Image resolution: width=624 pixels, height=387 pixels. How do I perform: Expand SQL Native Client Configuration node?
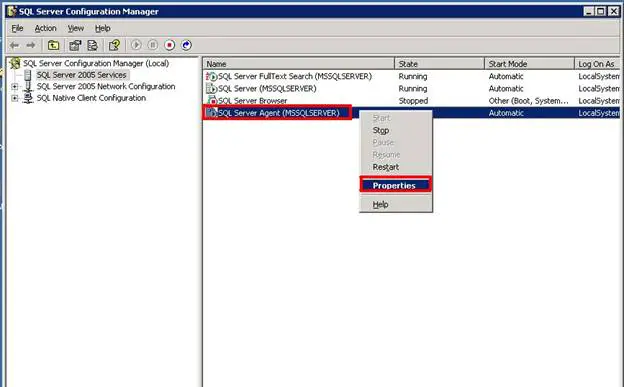click(15, 98)
